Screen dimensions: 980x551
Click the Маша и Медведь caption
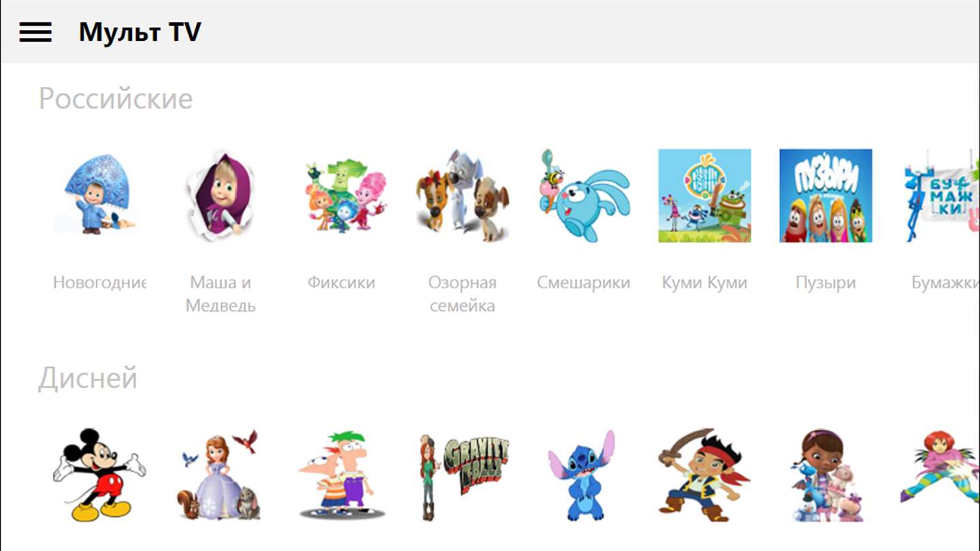click(220, 294)
